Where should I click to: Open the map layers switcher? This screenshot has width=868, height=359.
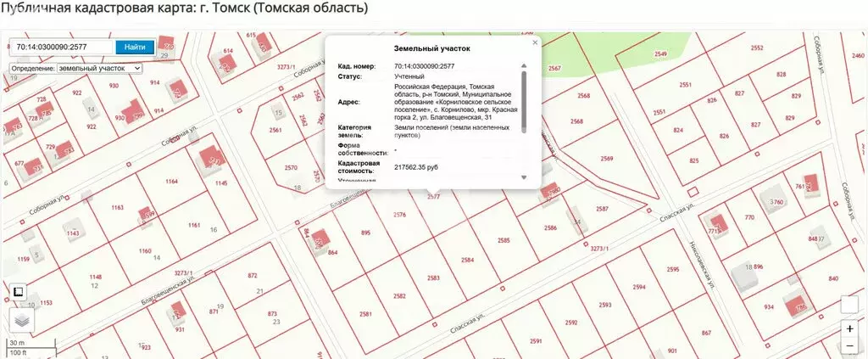(x=22, y=320)
